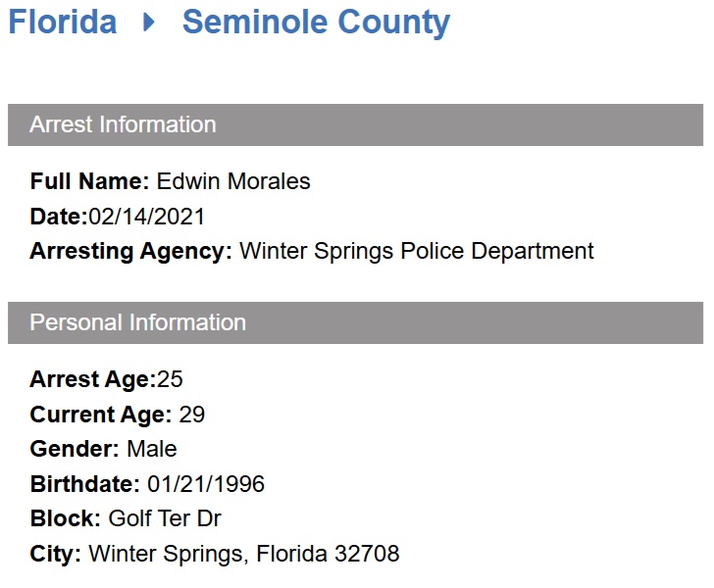Click Winter Springs Police Department text
714x588 pixels.
(417, 251)
